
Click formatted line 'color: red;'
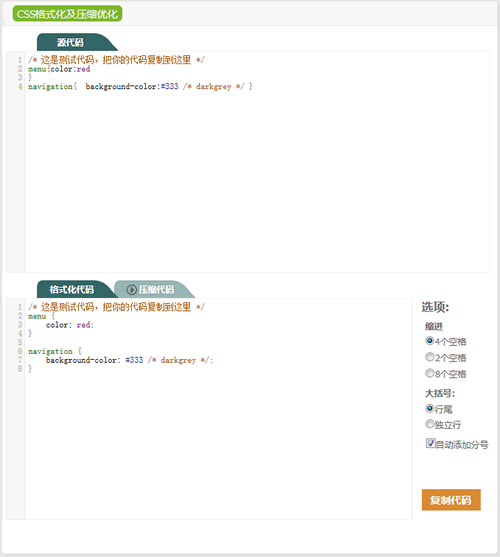[70, 325]
